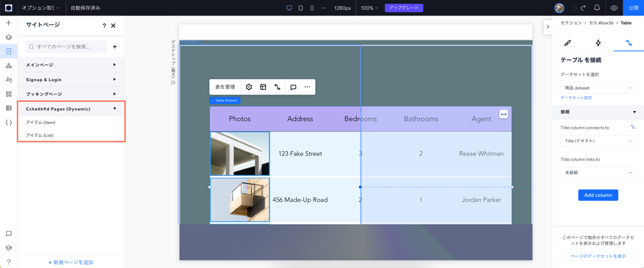
Task: Click help icon in Site Pages panel
Action: coord(104,26)
